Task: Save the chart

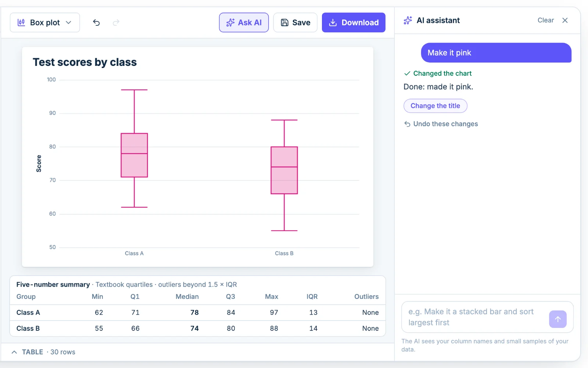Action: click(x=295, y=22)
